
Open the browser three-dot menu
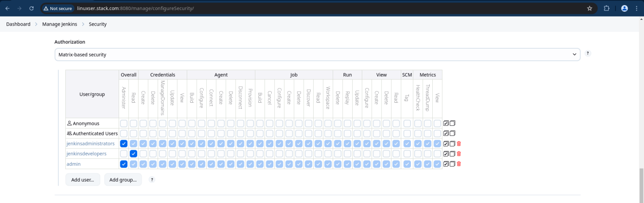637,8
